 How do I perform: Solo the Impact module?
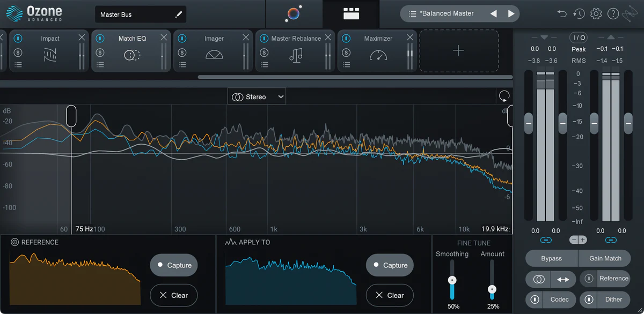pos(18,53)
